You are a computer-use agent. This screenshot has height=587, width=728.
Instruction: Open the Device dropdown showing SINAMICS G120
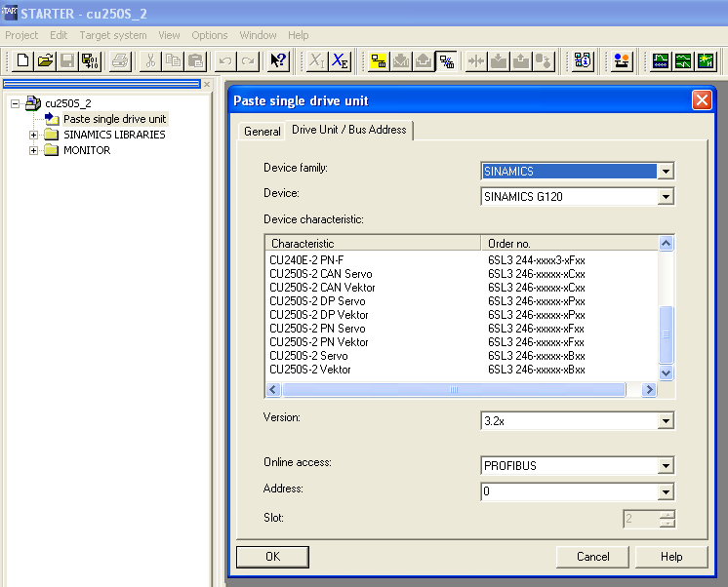[666, 197]
